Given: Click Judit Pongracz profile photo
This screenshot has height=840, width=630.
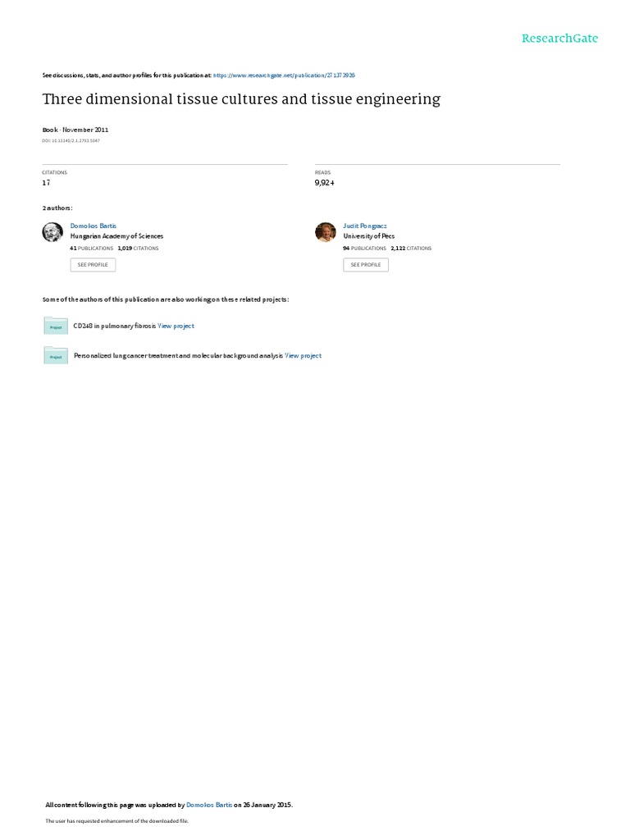Looking at the screenshot, I should (x=325, y=232).
